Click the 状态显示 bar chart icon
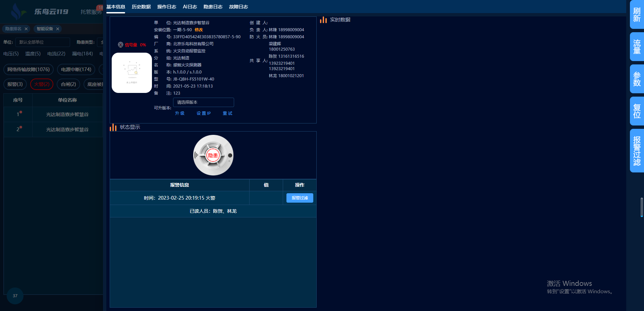644x311 pixels. (x=113, y=127)
